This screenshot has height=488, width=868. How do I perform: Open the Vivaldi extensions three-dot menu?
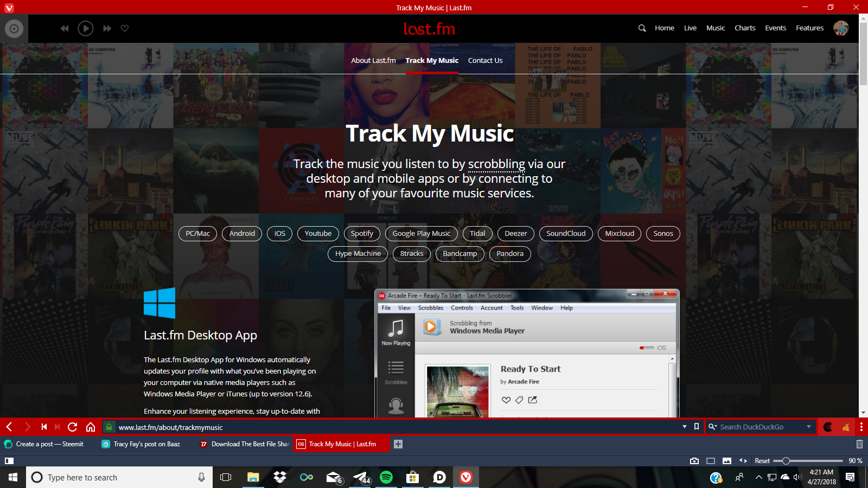861,427
